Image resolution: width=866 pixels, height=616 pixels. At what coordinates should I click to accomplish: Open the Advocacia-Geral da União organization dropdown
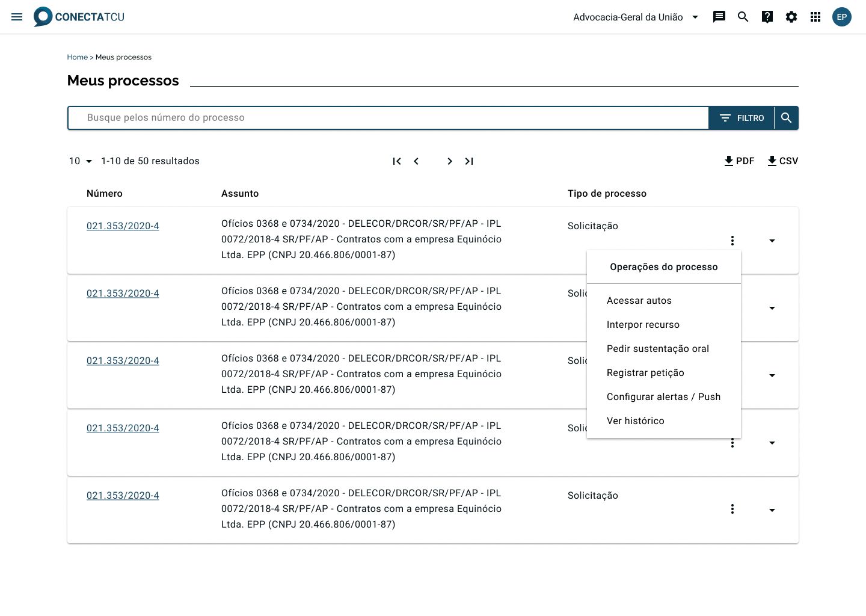click(x=636, y=17)
